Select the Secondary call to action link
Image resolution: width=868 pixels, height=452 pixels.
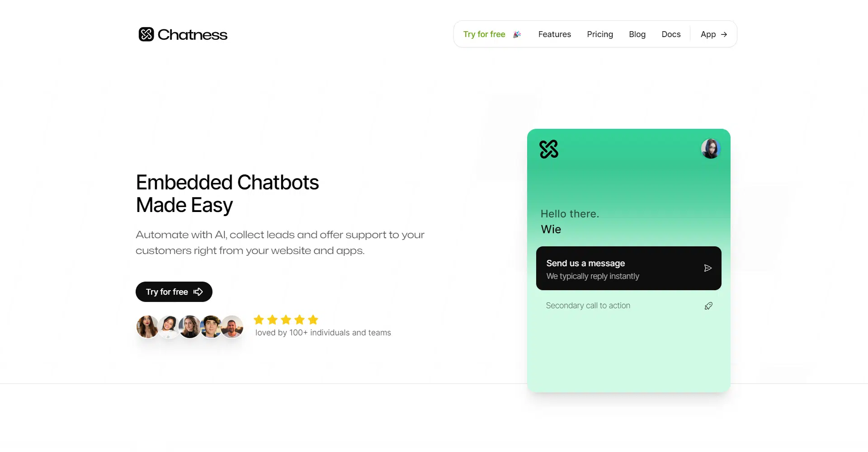click(x=588, y=306)
